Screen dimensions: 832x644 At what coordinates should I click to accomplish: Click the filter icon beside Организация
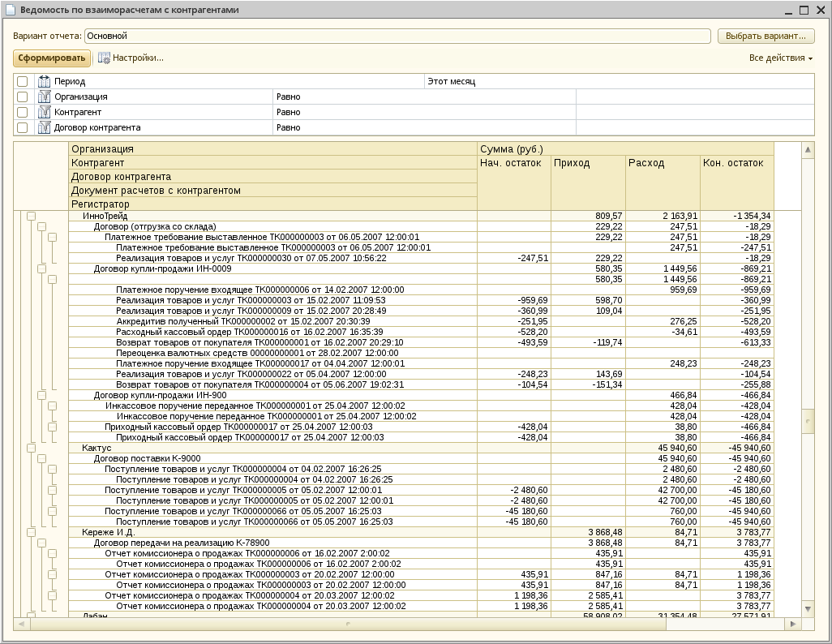coord(44,97)
